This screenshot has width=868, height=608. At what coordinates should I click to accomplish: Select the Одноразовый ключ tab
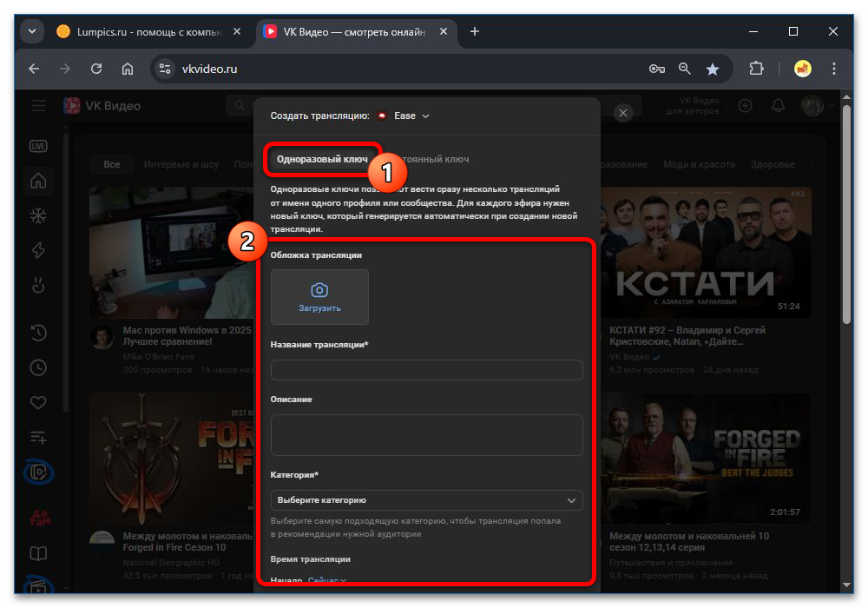point(322,159)
